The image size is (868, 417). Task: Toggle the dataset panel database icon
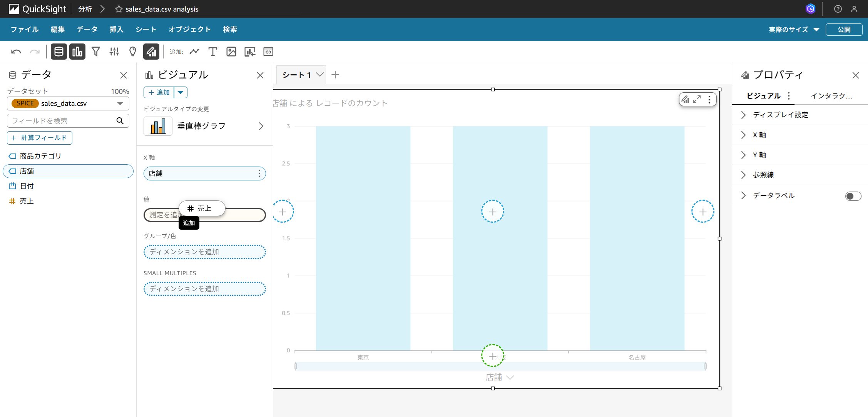tap(59, 52)
